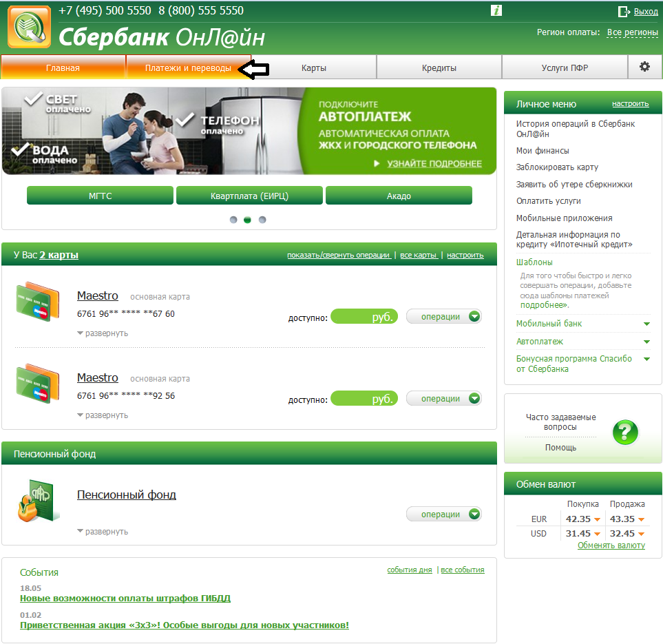Expand Пенсионный фонд details

(x=103, y=532)
